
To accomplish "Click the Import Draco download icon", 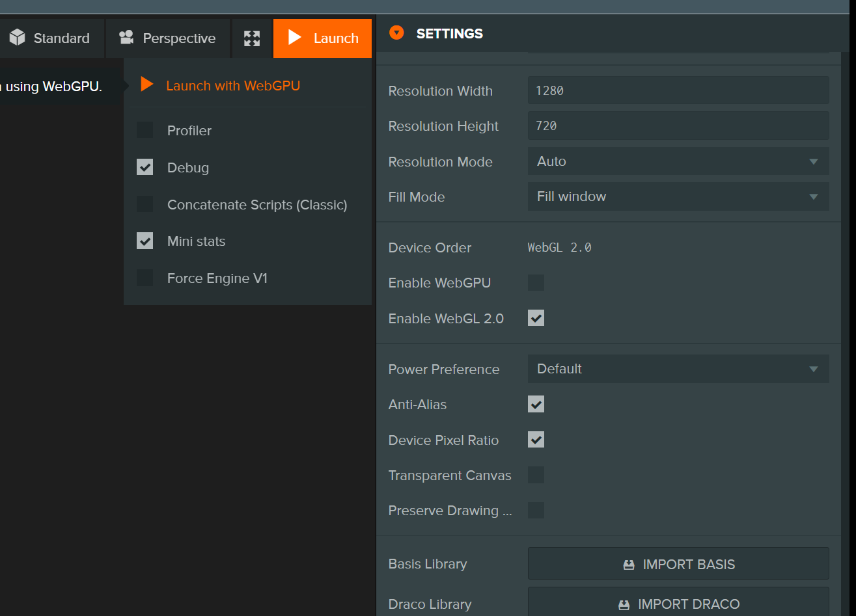I will coord(624,605).
